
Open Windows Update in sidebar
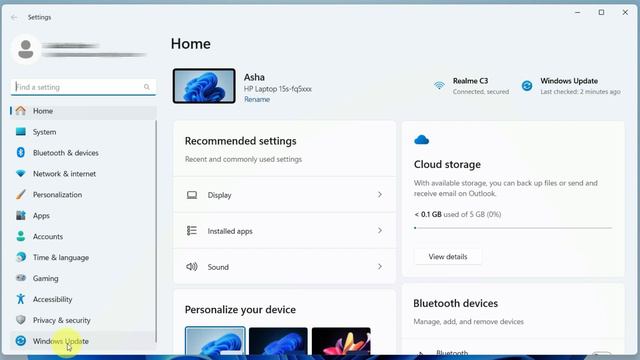83,341
